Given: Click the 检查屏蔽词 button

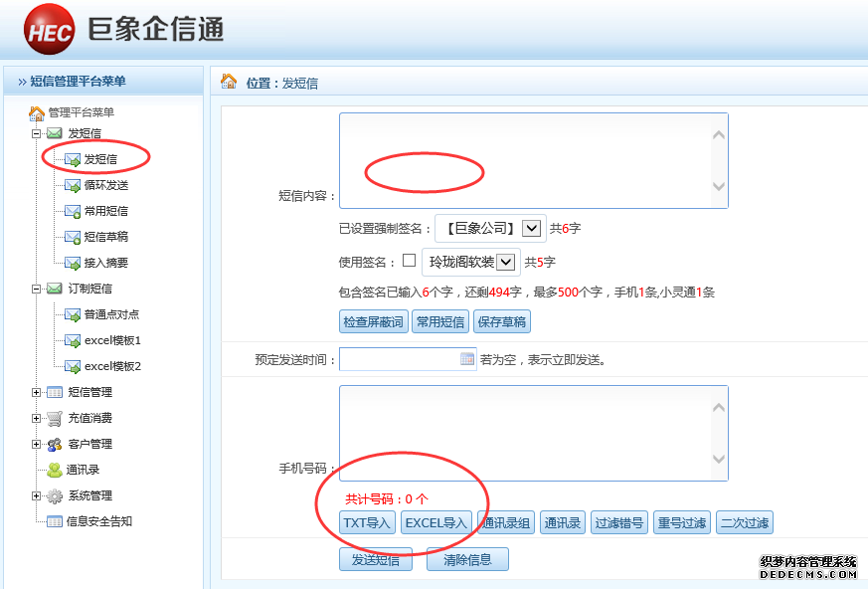Looking at the screenshot, I should (374, 321).
